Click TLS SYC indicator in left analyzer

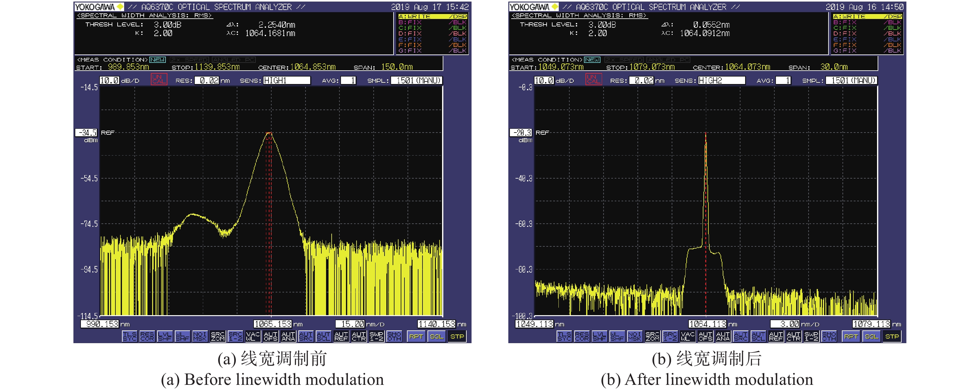coord(129,336)
